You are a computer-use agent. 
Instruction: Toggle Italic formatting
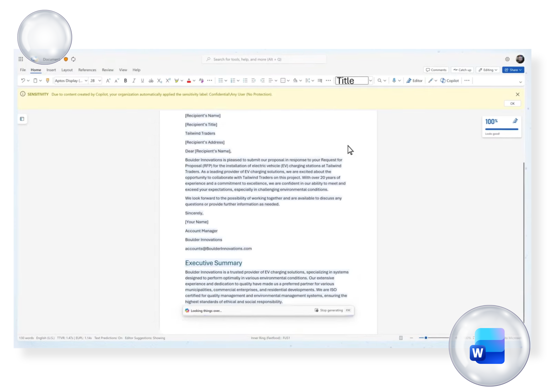point(134,81)
